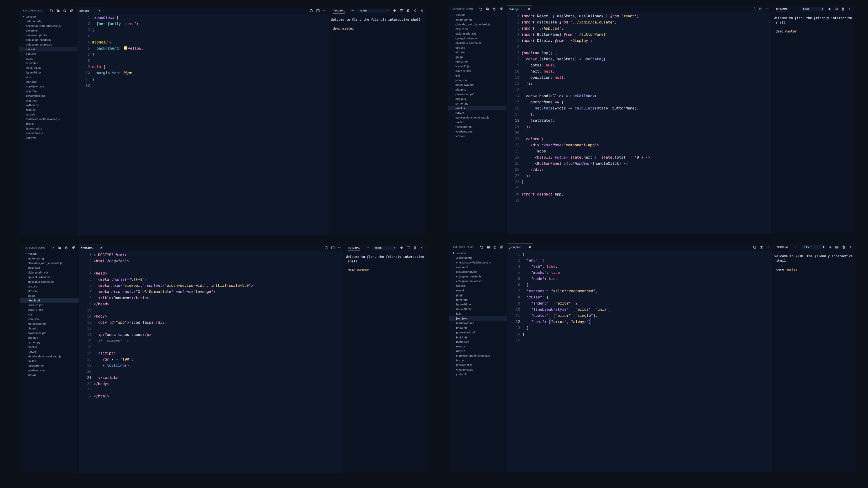The image size is (868, 488).
Task: Kill terminal with trash icon in html.html window
Action: [x=415, y=248]
